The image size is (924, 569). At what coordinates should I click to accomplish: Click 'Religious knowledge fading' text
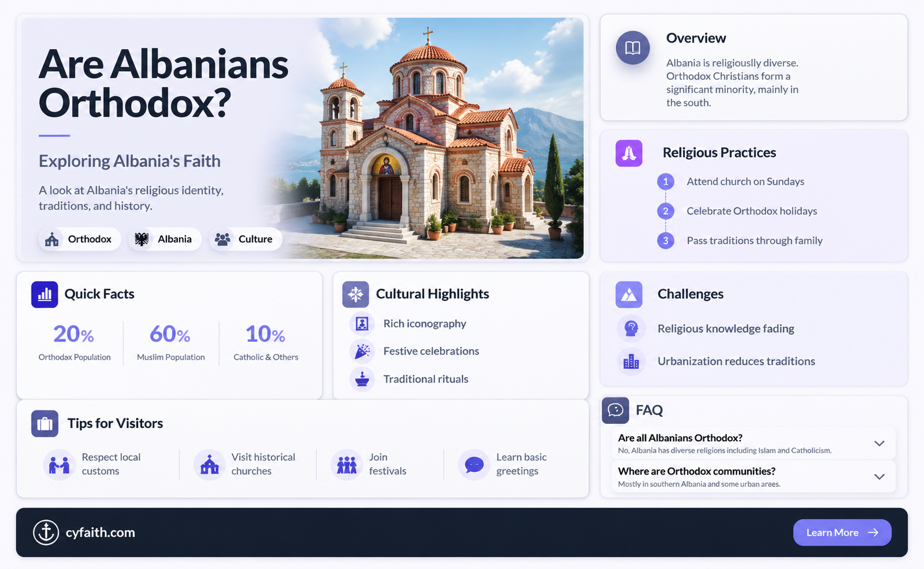coord(726,328)
